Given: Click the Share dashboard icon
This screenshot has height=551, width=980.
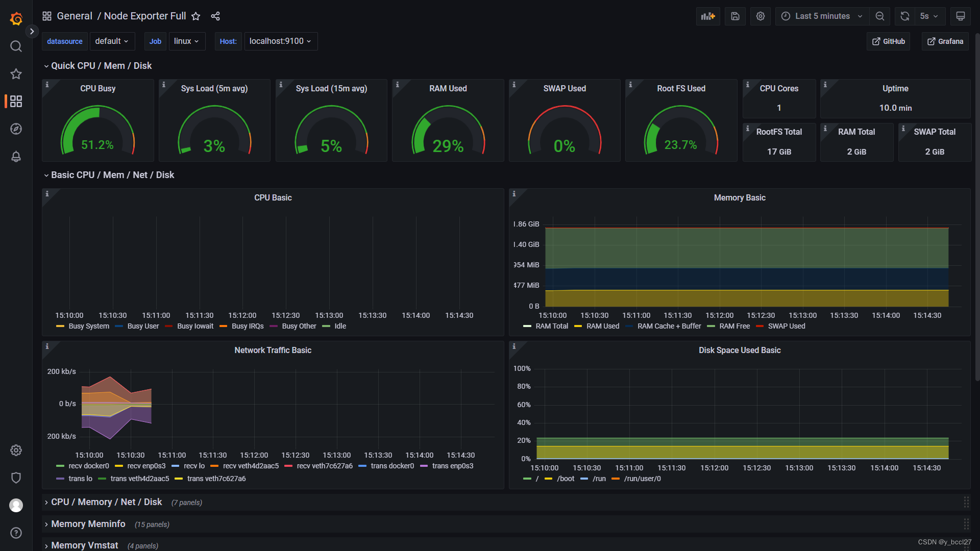Looking at the screenshot, I should [x=215, y=16].
